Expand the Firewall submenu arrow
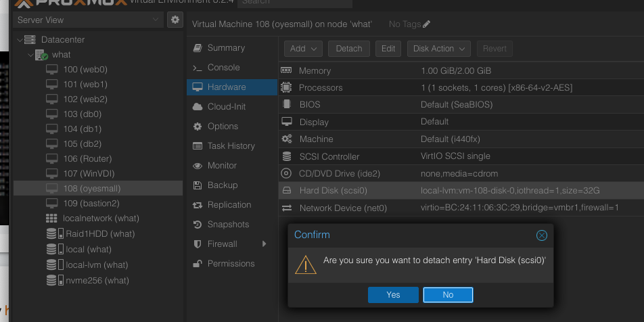The width and height of the screenshot is (644, 322). [x=264, y=244]
